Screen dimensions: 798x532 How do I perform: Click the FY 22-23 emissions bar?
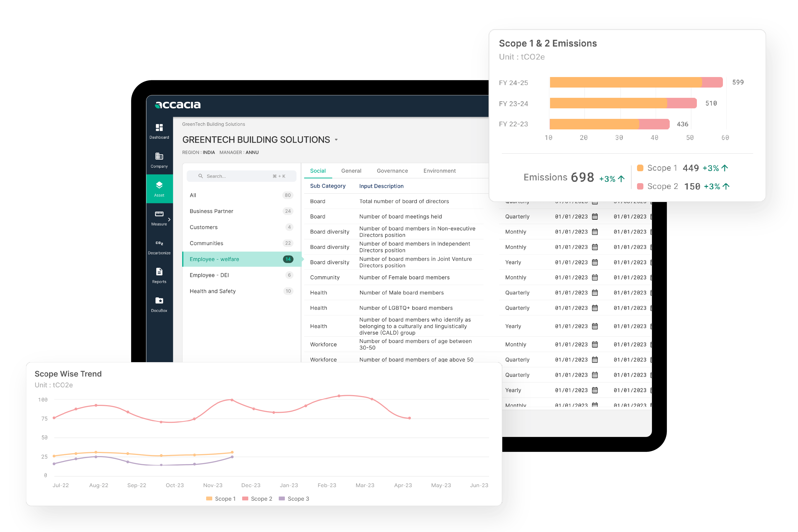tap(610, 124)
